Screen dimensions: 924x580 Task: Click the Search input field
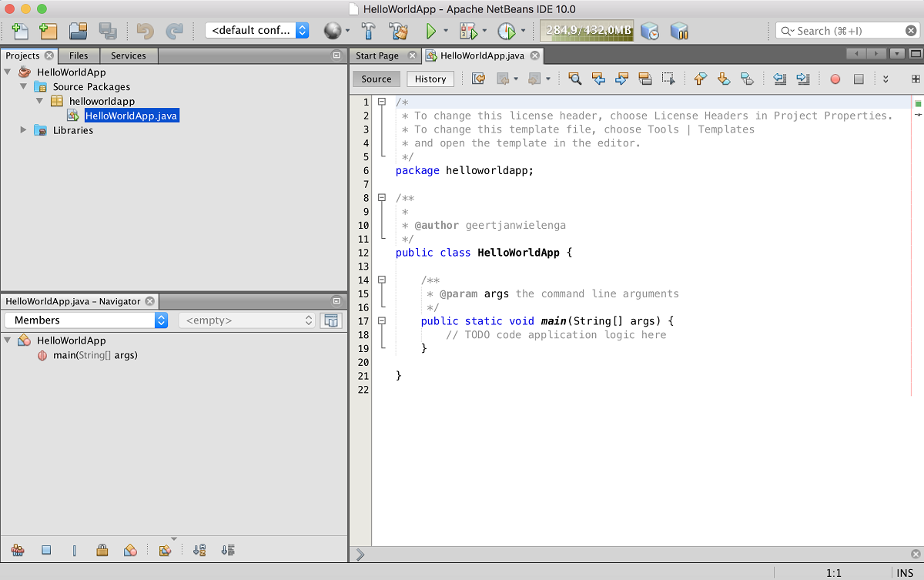(847, 31)
